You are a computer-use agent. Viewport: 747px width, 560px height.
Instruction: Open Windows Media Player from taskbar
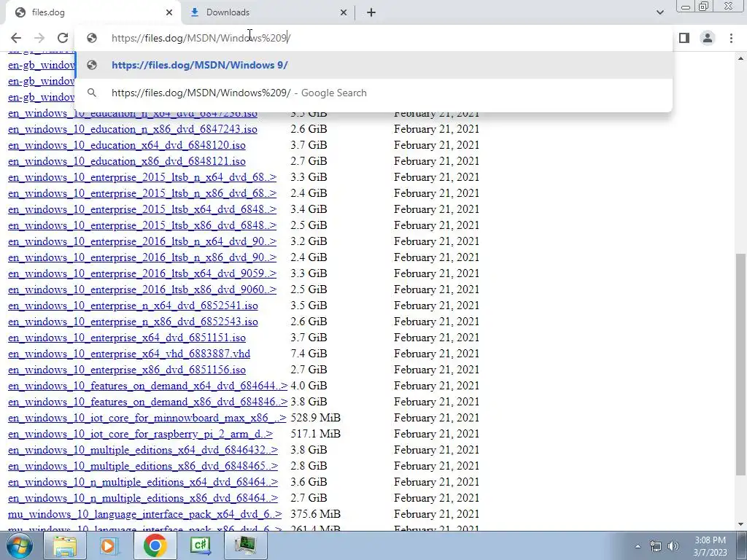[109, 545]
